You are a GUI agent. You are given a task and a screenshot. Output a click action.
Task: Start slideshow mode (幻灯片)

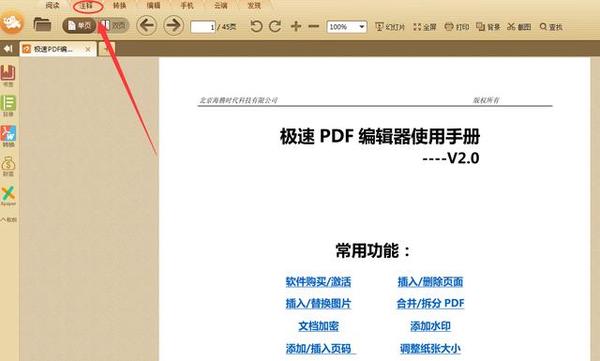390,27
